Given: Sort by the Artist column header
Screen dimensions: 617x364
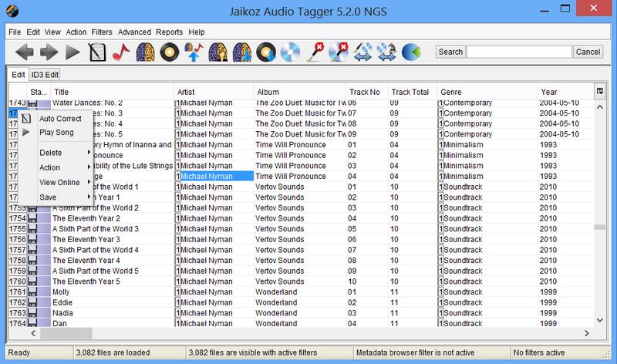Looking at the screenshot, I should [214, 92].
